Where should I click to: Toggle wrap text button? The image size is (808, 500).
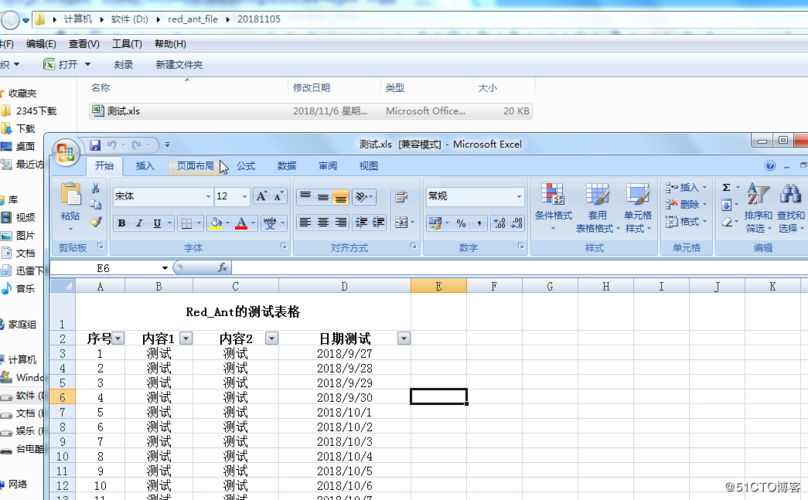(401, 196)
